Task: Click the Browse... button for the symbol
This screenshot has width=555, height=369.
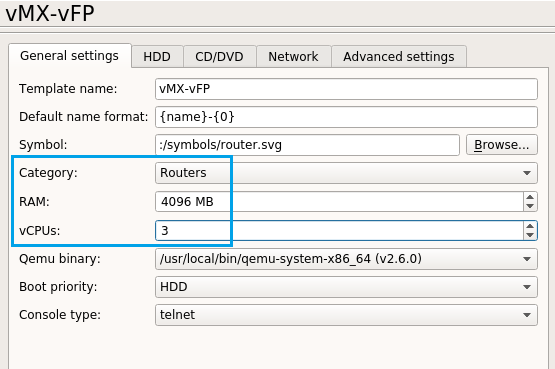Action: click(502, 145)
